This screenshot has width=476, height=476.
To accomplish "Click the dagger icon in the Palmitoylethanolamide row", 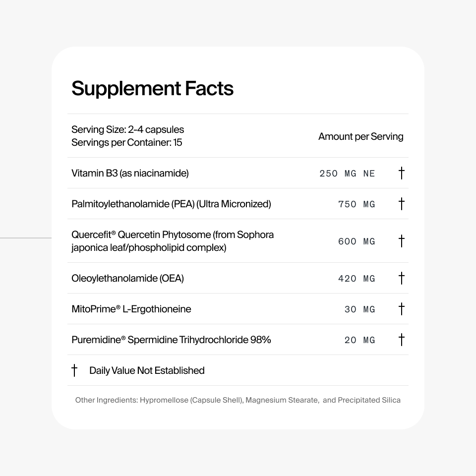I will click(x=401, y=204).
